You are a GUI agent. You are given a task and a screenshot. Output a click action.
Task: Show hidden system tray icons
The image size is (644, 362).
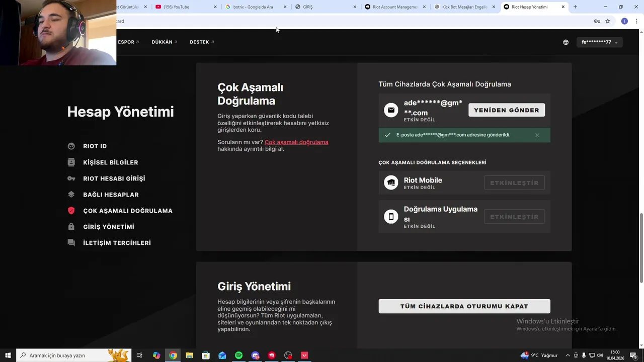[x=568, y=355]
